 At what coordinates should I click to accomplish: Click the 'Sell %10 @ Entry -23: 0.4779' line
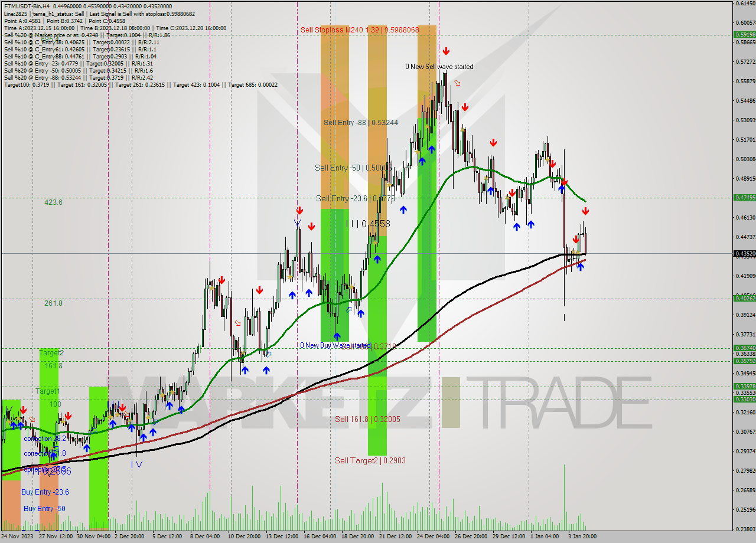[78, 63]
